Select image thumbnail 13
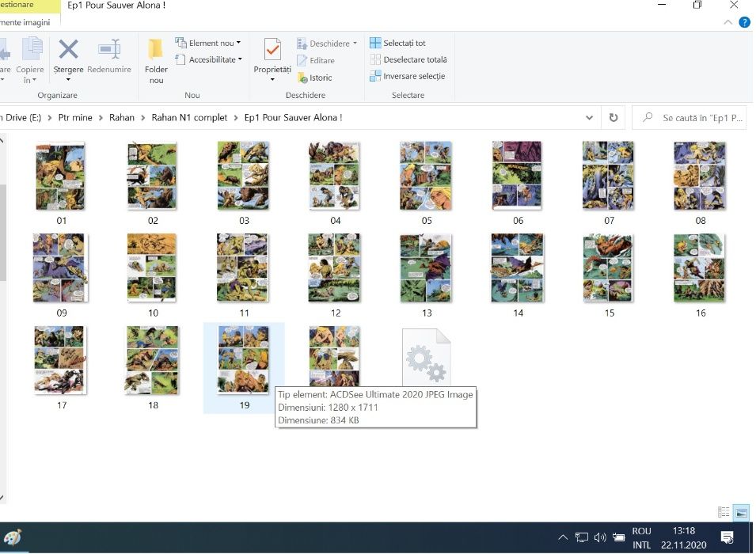This screenshot has width=756, height=554. (x=426, y=268)
